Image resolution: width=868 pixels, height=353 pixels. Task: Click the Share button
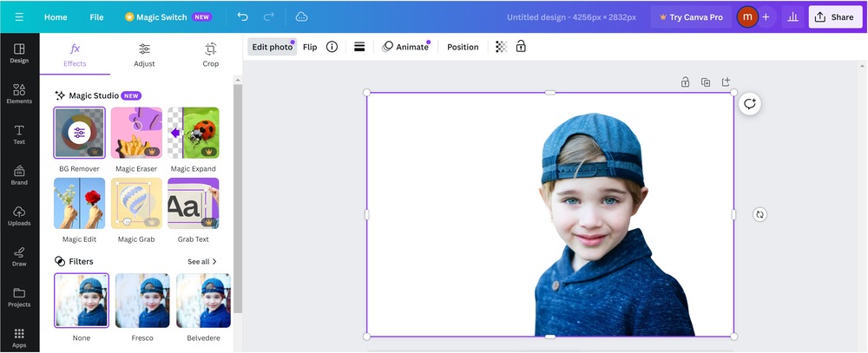[x=834, y=16]
